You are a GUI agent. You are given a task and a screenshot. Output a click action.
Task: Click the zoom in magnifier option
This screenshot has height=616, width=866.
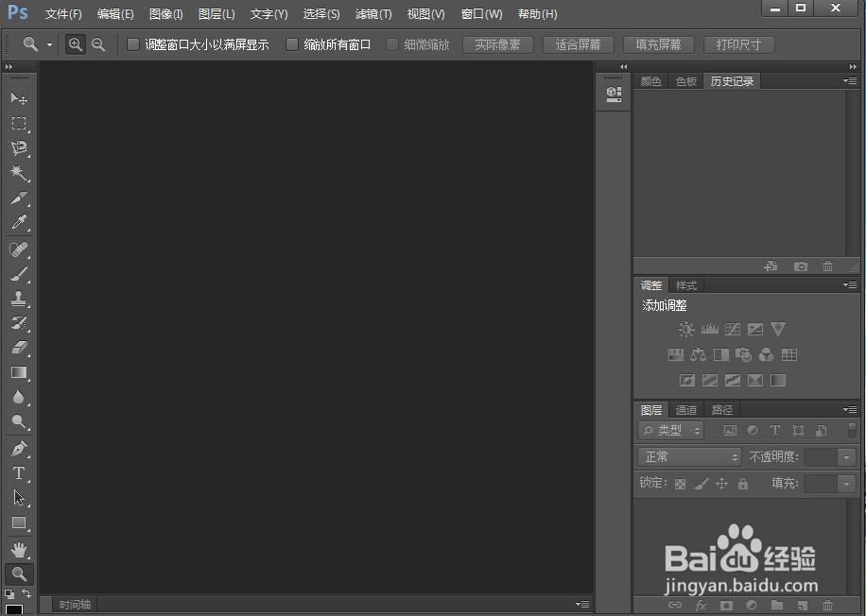75,44
